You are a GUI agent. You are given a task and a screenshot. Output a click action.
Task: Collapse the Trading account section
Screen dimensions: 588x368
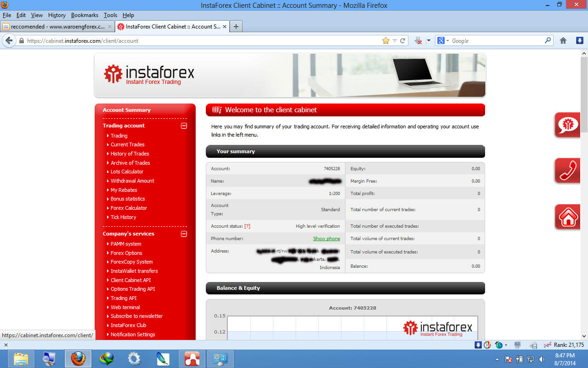[x=184, y=126]
